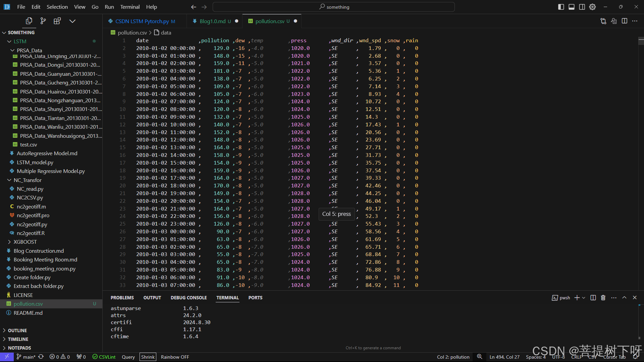Split the terminal panel

coord(593,298)
